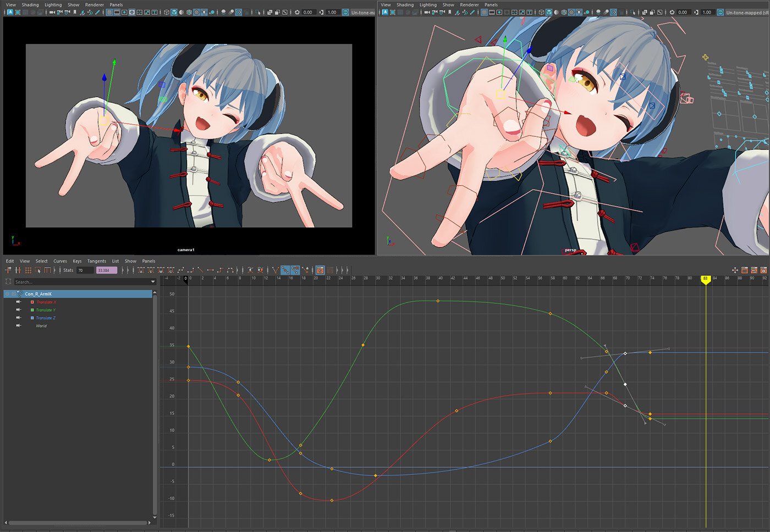Click Translate X red color swatch

(x=32, y=302)
